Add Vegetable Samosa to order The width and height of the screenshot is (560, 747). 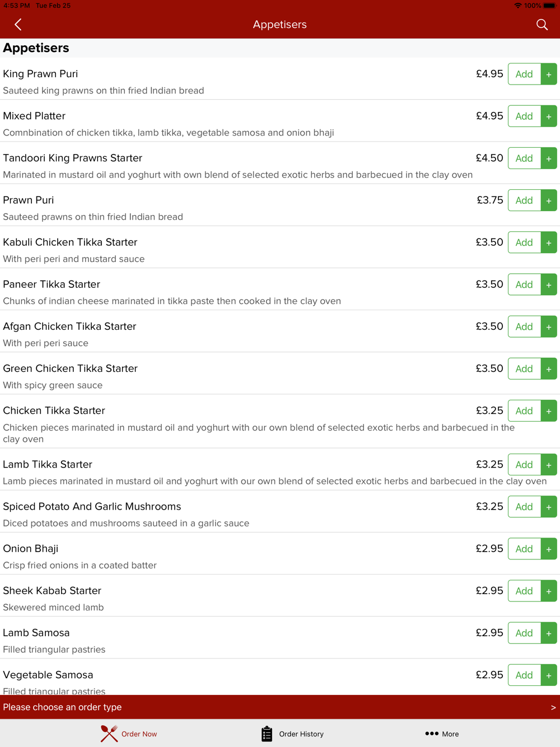[524, 675]
